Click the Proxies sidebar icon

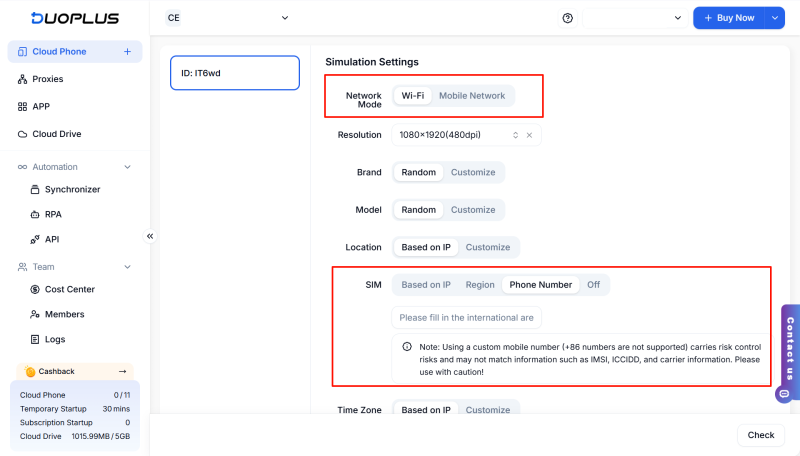[x=23, y=79]
